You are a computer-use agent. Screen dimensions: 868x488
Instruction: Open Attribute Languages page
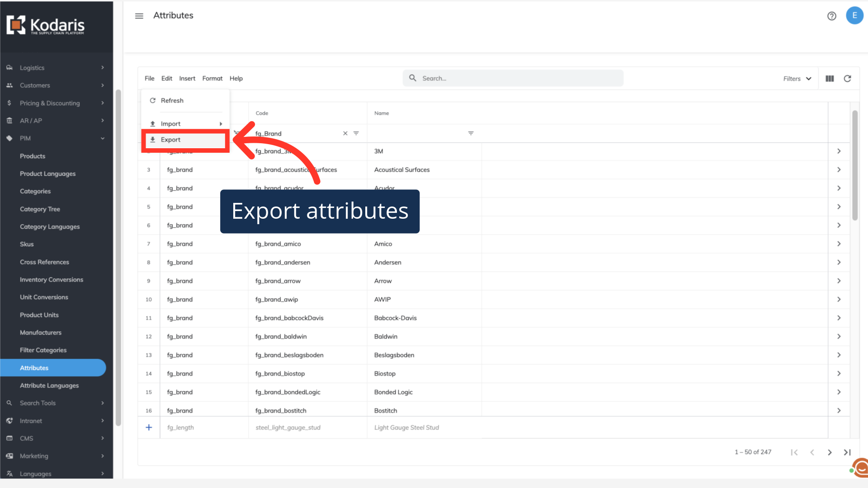(x=49, y=385)
